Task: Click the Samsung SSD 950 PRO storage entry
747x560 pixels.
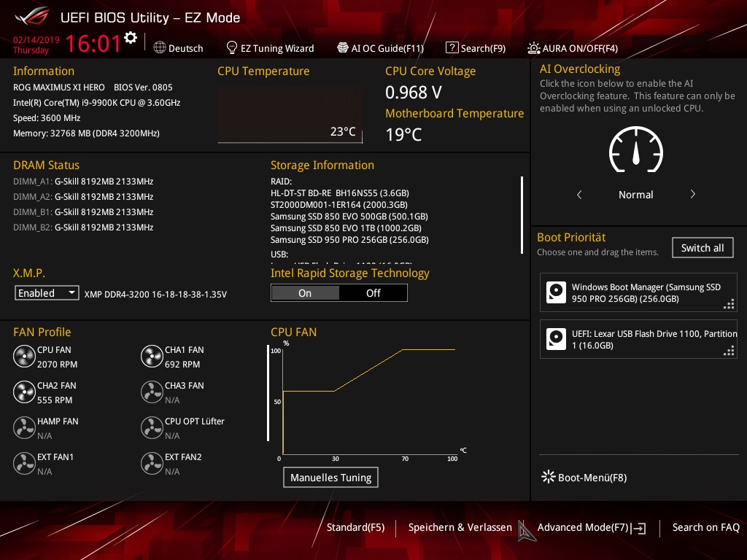Action: 349,239
